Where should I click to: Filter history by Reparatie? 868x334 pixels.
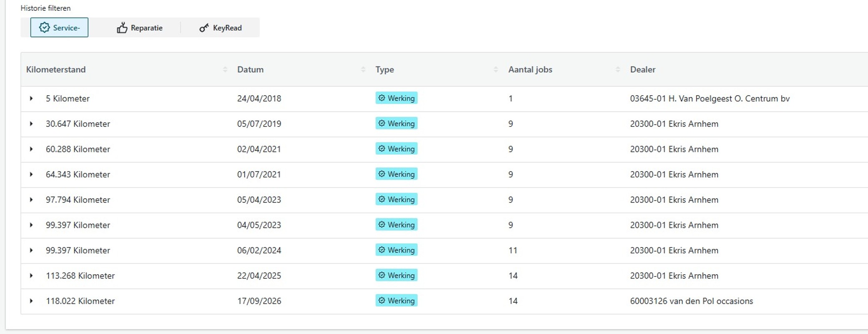(x=140, y=28)
